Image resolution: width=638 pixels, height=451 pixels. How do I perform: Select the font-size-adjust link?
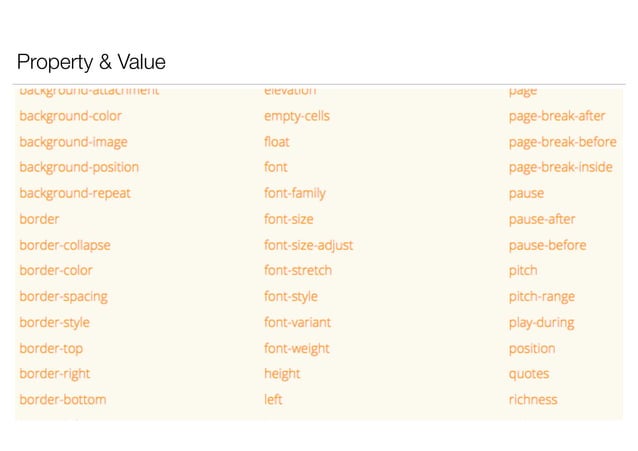[x=308, y=245]
